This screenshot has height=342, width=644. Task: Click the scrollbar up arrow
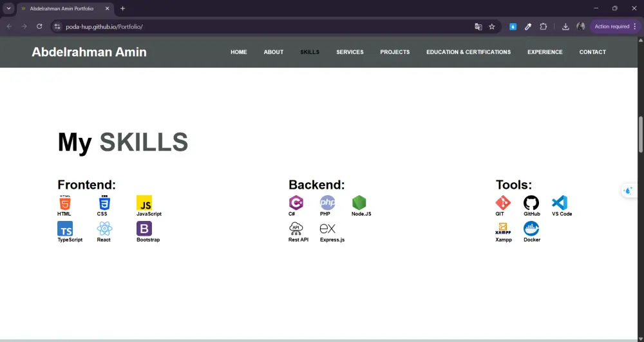point(640,40)
